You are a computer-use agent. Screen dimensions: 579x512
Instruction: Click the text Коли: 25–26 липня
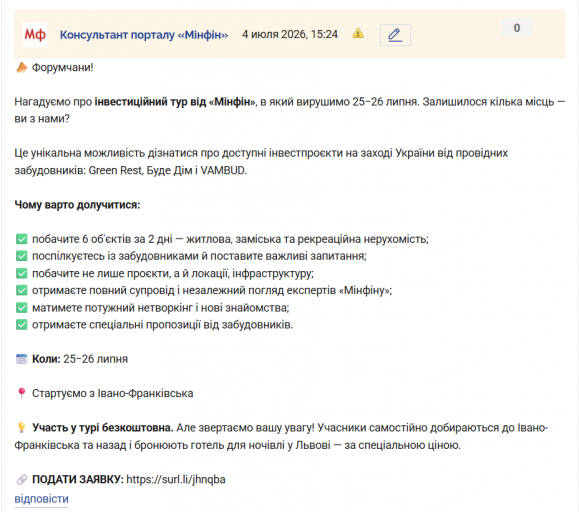[x=80, y=359]
